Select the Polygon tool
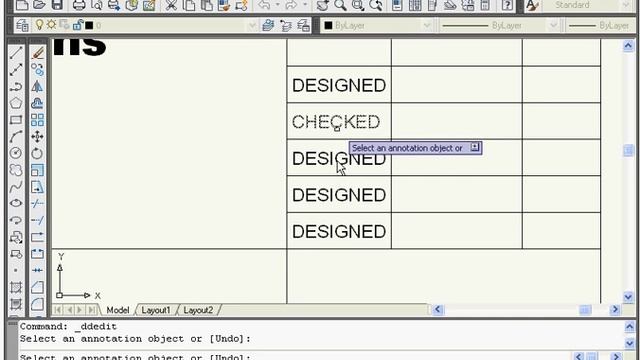Image resolution: width=640 pixels, height=360 pixels. [x=16, y=103]
